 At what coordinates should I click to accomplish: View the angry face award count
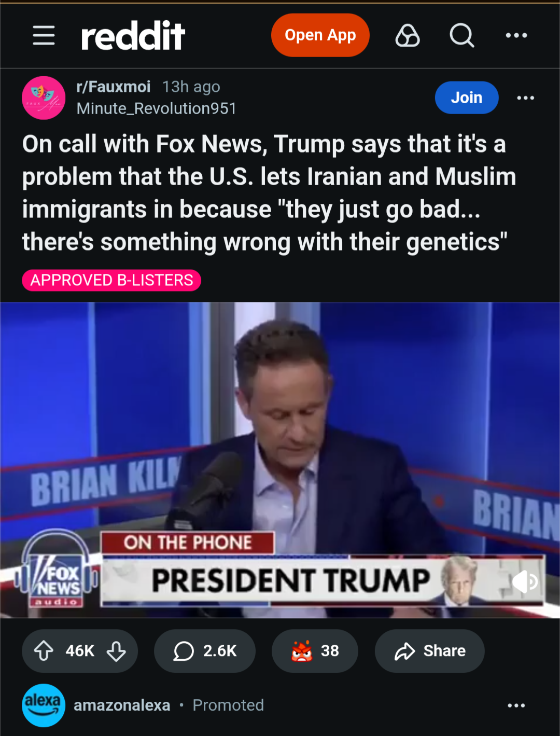(x=315, y=651)
